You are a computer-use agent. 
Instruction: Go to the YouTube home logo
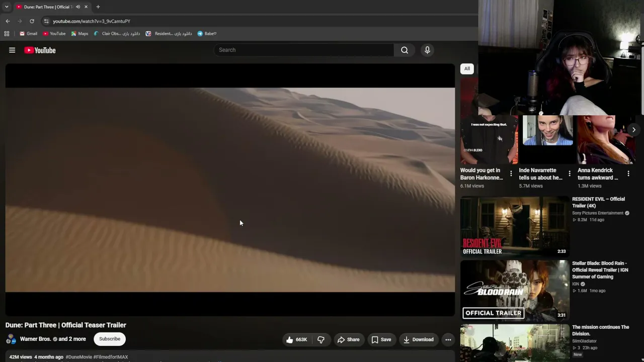click(x=40, y=50)
